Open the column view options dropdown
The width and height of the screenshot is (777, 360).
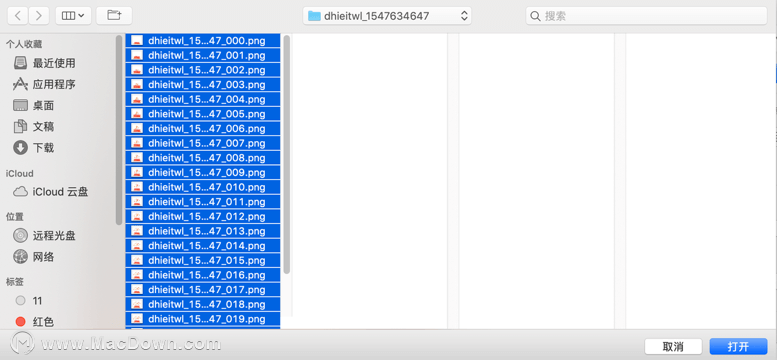tap(73, 16)
